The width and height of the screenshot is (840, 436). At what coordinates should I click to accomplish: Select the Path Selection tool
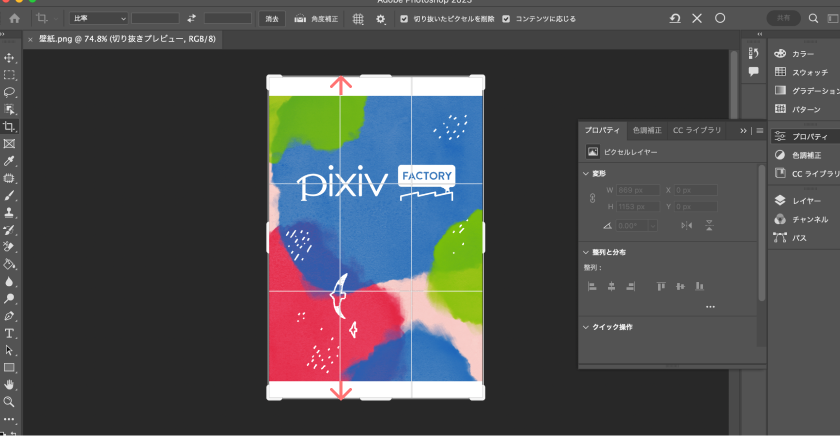click(9, 350)
